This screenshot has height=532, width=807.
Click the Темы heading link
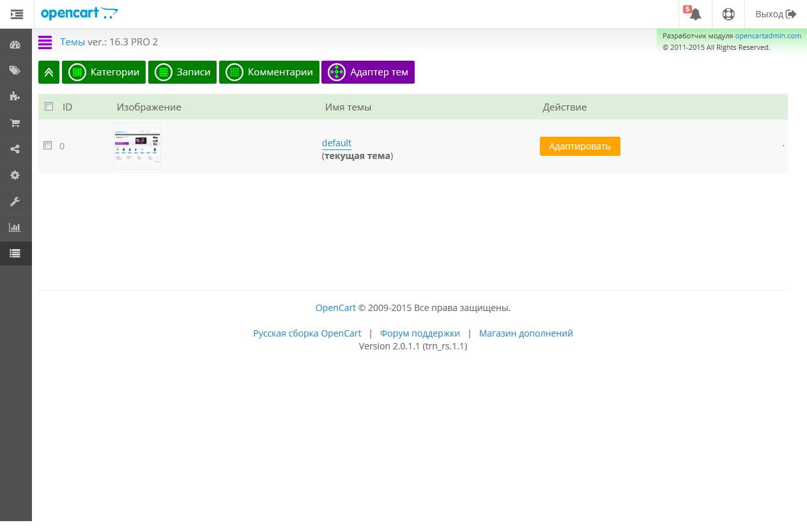(72, 42)
